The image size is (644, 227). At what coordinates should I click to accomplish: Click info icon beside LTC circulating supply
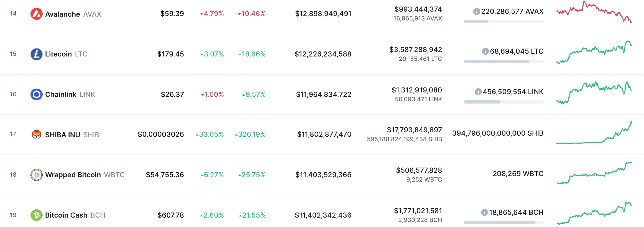pos(485,51)
